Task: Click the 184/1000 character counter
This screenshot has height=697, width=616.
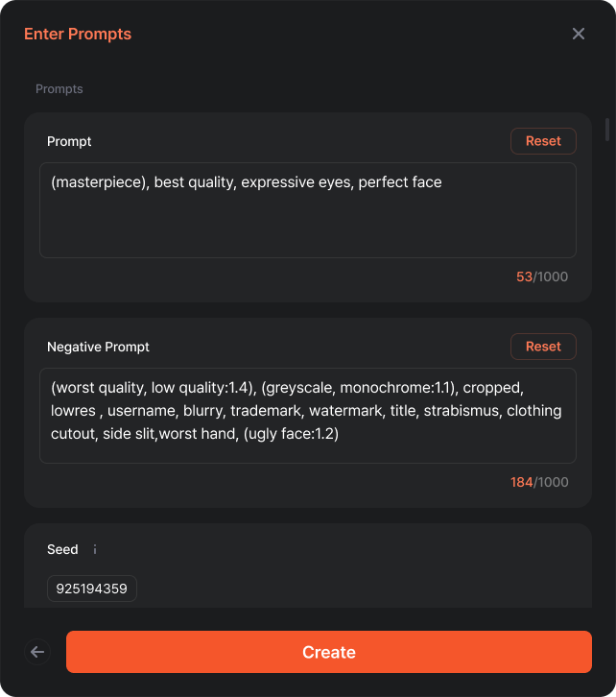Action: point(539,482)
